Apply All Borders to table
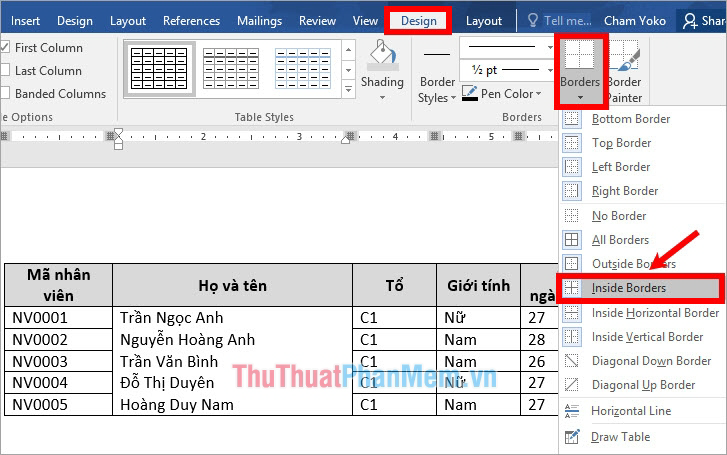 pos(620,240)
